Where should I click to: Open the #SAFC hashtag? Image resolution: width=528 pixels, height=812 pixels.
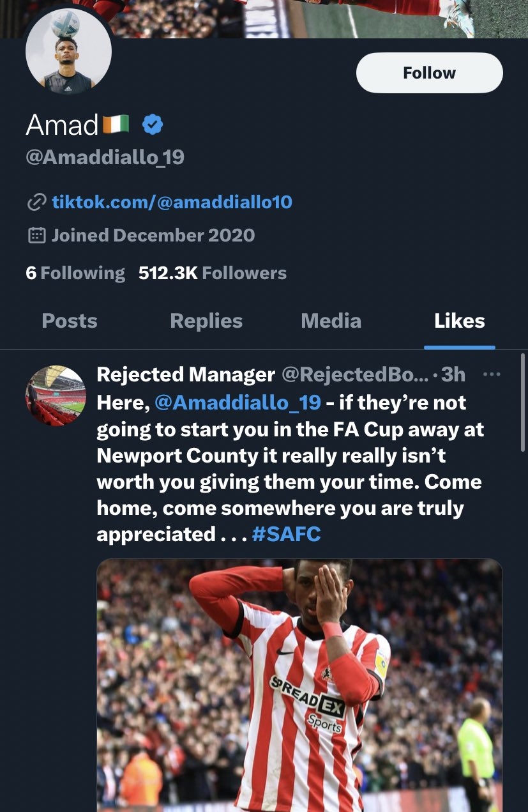pos(287,534)
